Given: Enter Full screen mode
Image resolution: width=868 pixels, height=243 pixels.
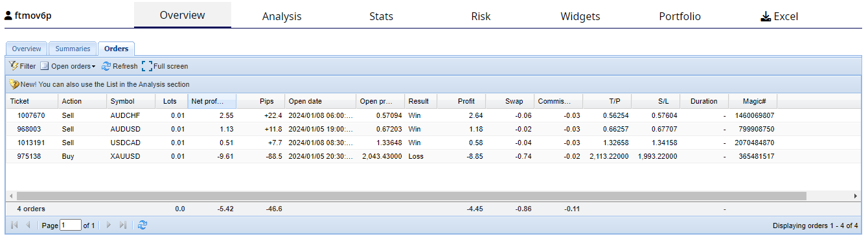Looking at the screenshot, I should point(165,66).
